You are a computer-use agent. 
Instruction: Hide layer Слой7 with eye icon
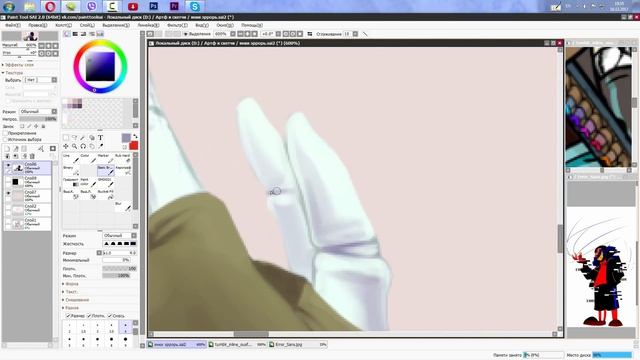click(8, 193)
